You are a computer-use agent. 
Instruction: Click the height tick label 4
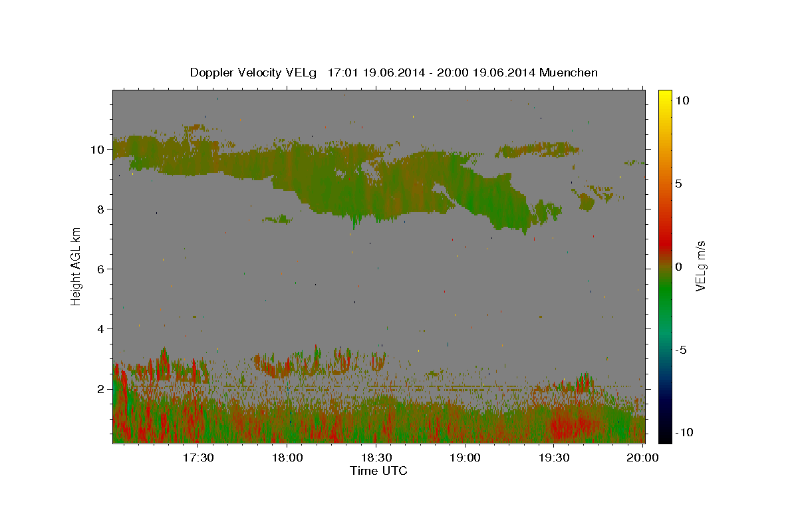click(x=102, y=329)
